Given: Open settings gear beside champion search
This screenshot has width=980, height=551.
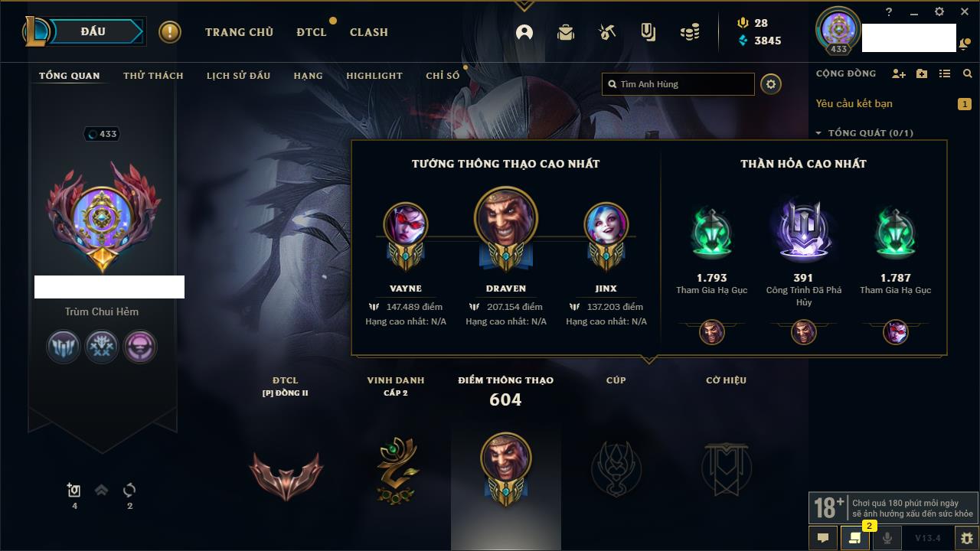Looking at the screenshot, I should click(x=771, y=84).
